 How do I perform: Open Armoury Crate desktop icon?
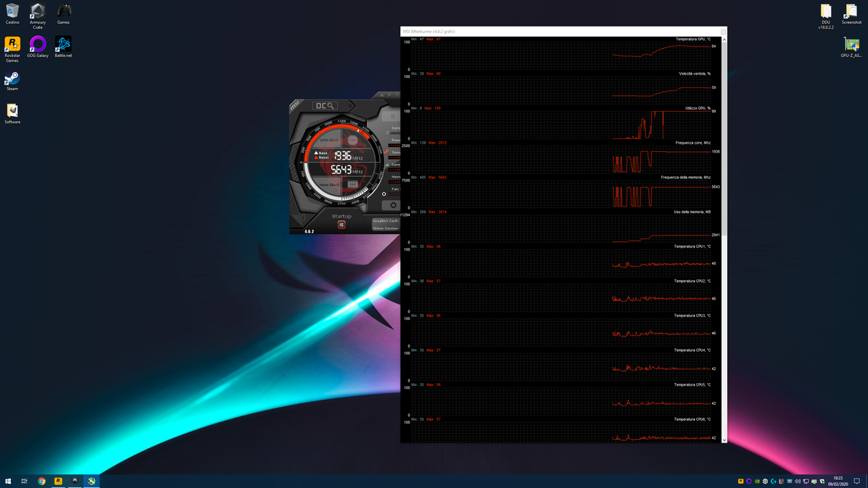point(37,12)
